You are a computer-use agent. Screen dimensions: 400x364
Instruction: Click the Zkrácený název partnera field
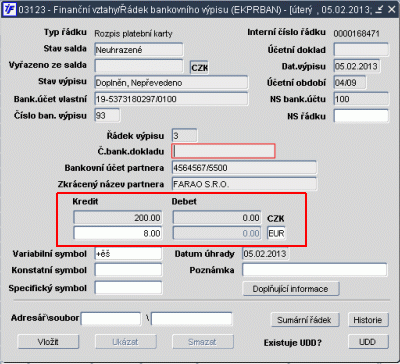pos(244,184)
